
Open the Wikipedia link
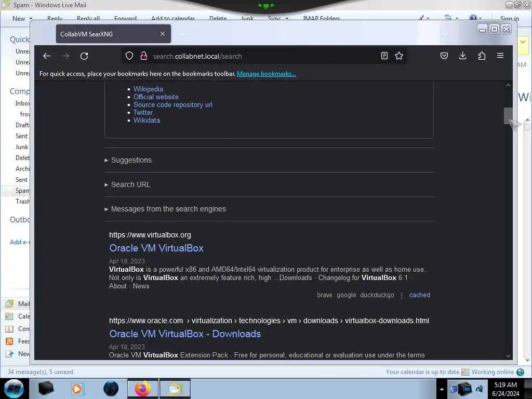148,89
